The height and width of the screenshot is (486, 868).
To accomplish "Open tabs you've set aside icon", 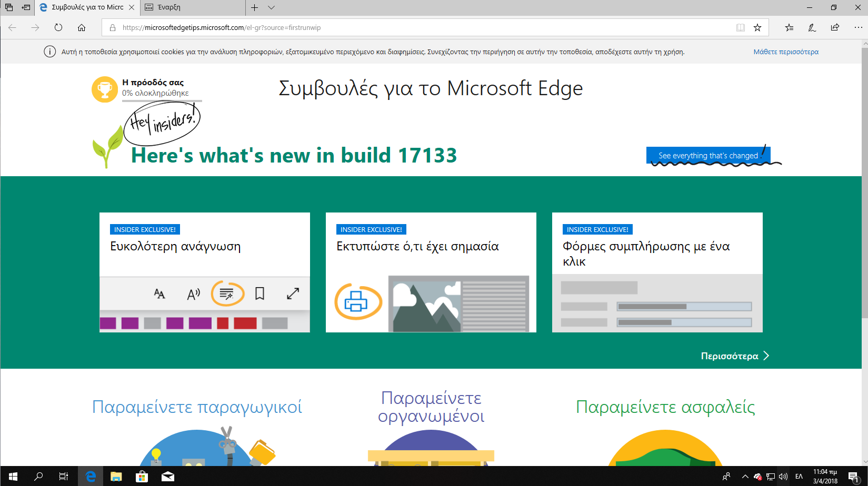I will click(x=9, y=7).
